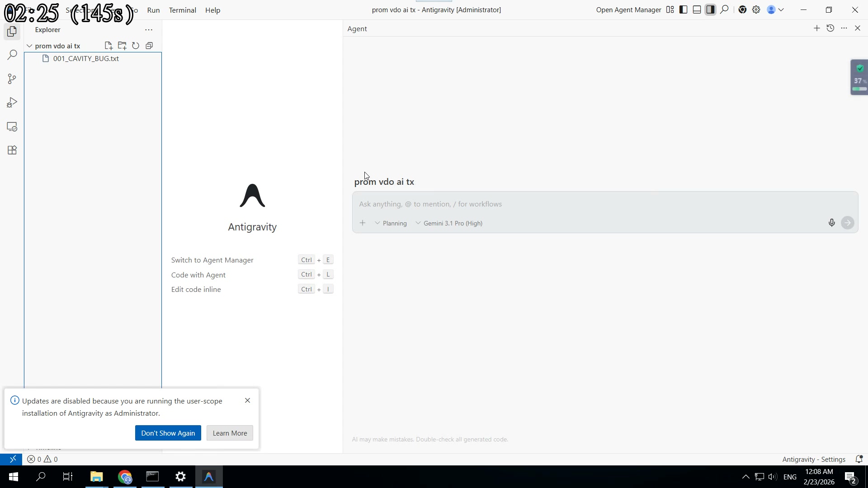Screen dimensions: 868x488
Task: Open the Search view in the activity bar
Action: pos(12,55)
